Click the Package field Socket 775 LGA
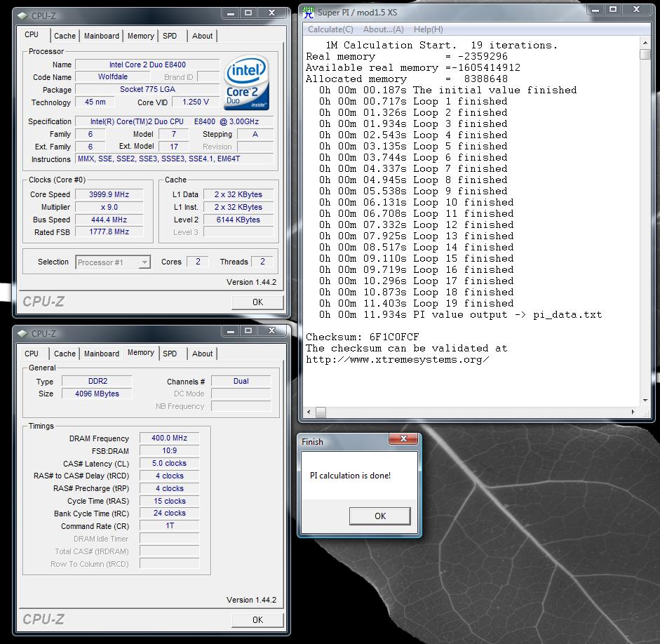Viewport: 660px width, 644px height. (x=147, y=90)
